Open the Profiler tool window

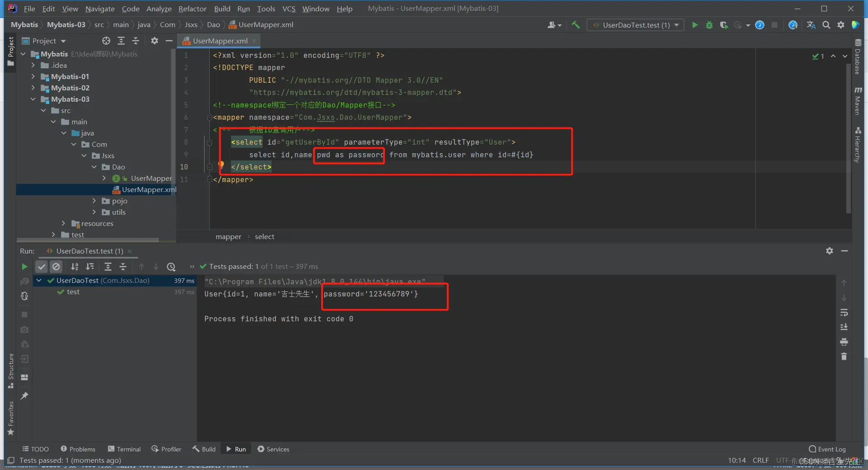[166, 449]
